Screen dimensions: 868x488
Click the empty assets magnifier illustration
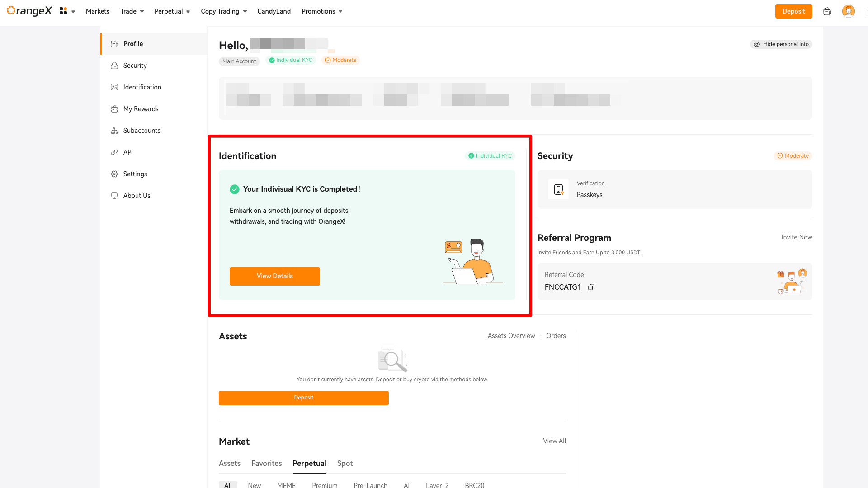(392, 359)
